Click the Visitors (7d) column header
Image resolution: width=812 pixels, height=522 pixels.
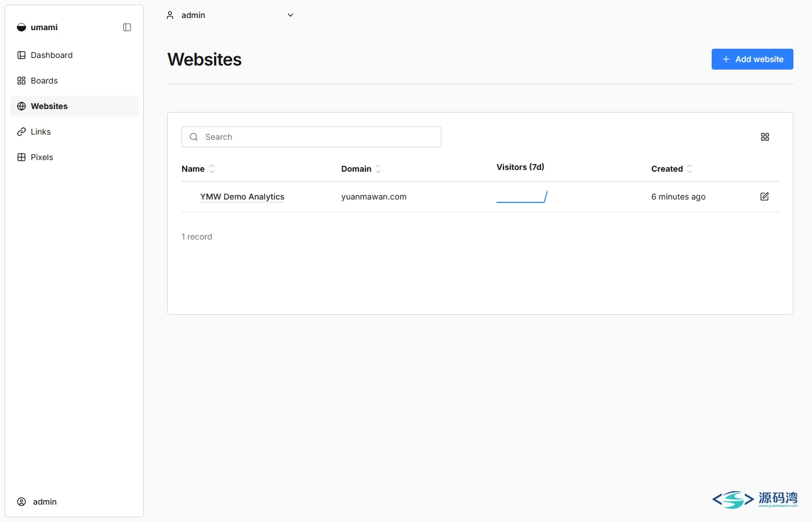(x=520, y=167)
